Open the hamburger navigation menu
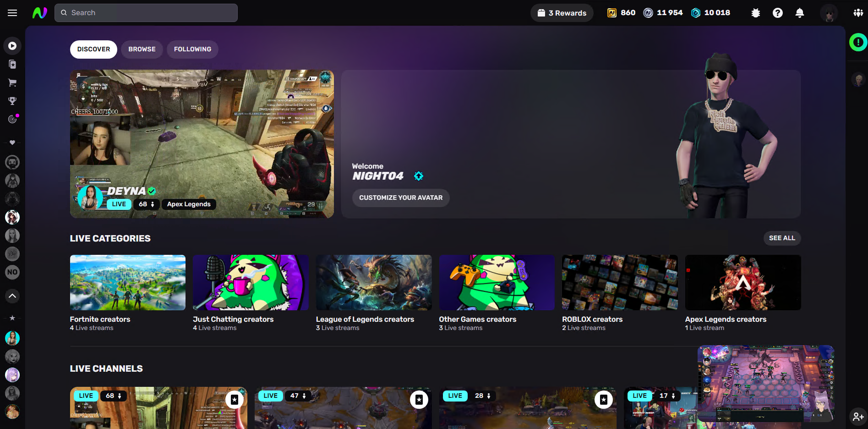Image resolution: width=868 pixels, height=429 pixels. click(12, 13)
